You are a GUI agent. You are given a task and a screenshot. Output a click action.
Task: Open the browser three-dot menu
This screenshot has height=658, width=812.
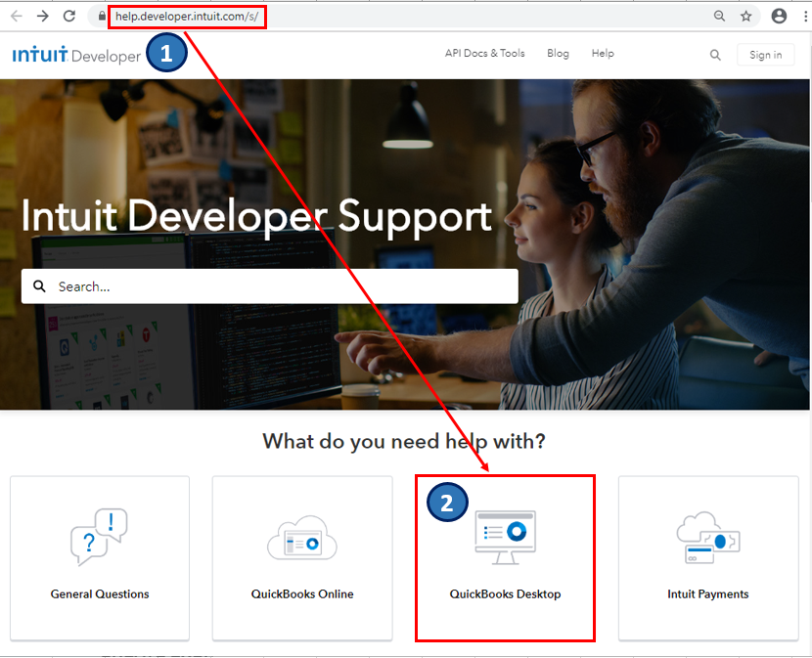(x=805, y=16)
